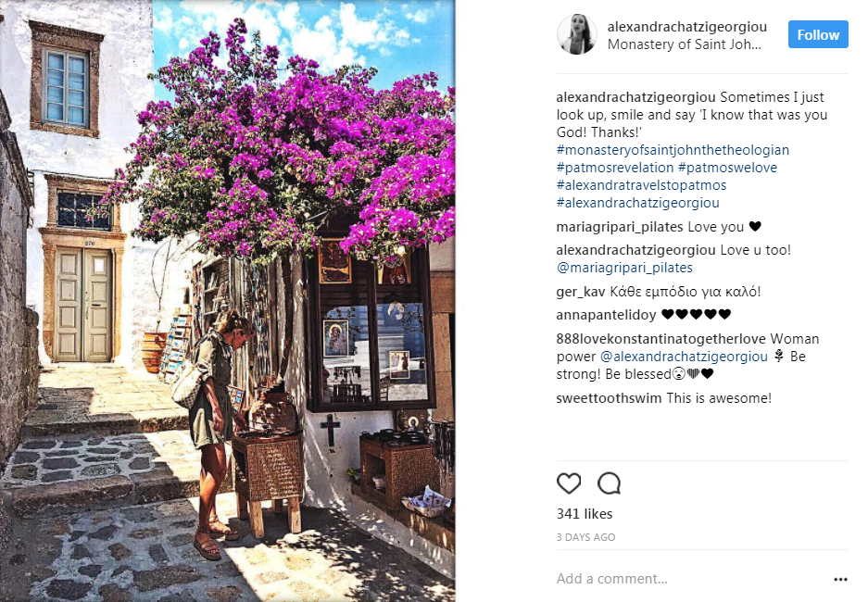Open hashtag #alexandratravelstopatmos
868x602 pixels.
pos(641,185)
